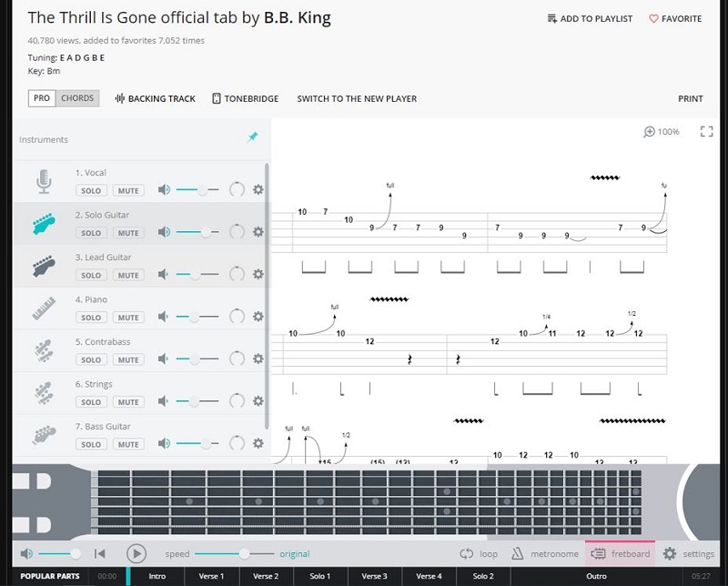Image resolution: width=728 pixels, height=586 pixels.
Task: Start playback with the play button
Action: click(x=136, y=553)
